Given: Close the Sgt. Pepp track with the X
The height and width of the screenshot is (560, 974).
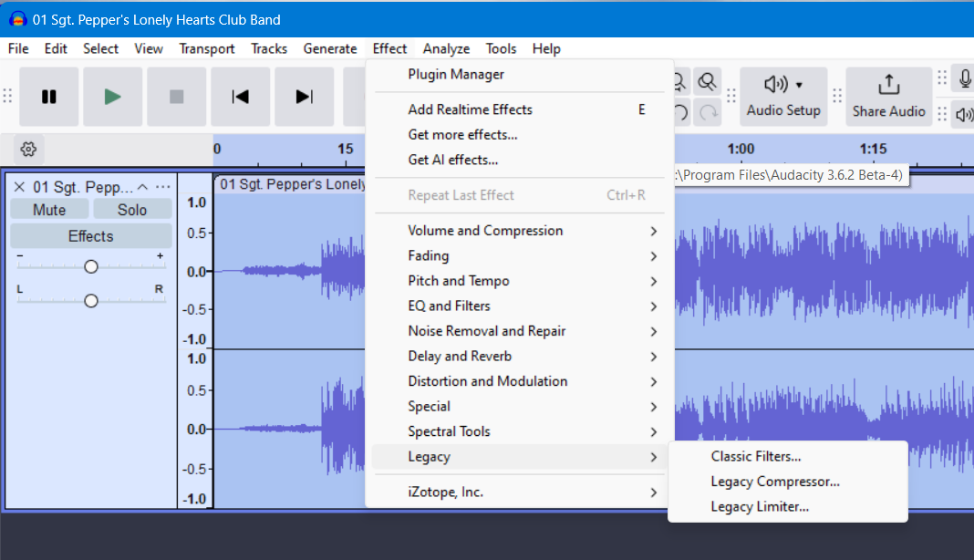Looking at the screenshot, I should [x=19, y=187].
